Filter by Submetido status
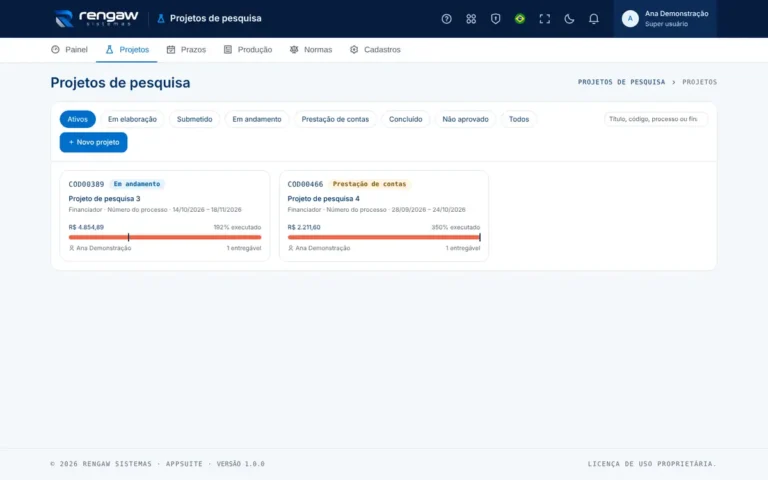The width and height of the screenshot is (768, 480). [194, 119]
